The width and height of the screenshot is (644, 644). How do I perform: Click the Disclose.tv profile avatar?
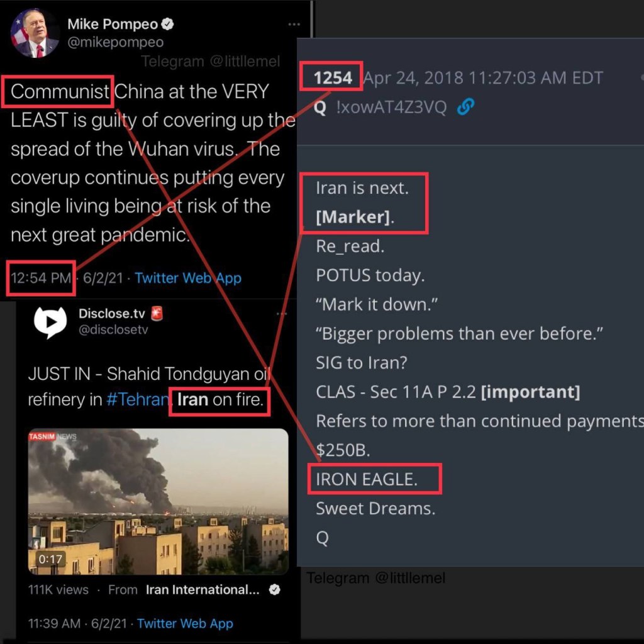50,322
